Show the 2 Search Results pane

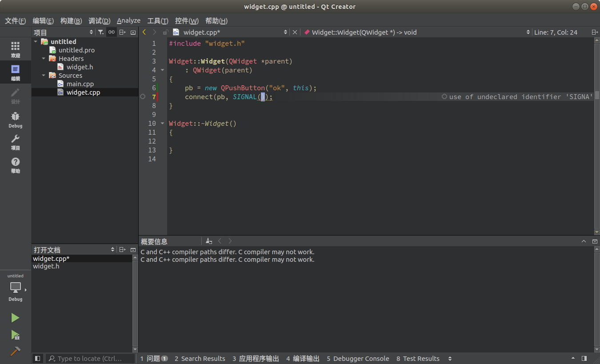(200, 358)
